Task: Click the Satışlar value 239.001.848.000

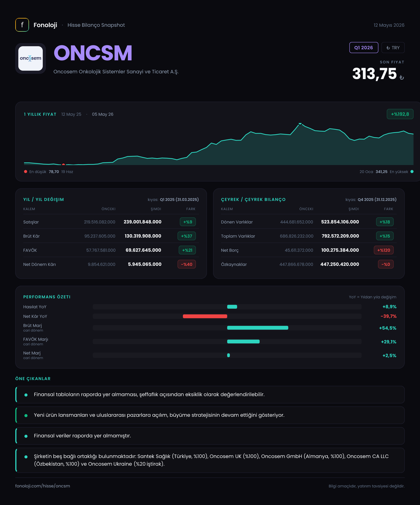Action: coord(142,222)
